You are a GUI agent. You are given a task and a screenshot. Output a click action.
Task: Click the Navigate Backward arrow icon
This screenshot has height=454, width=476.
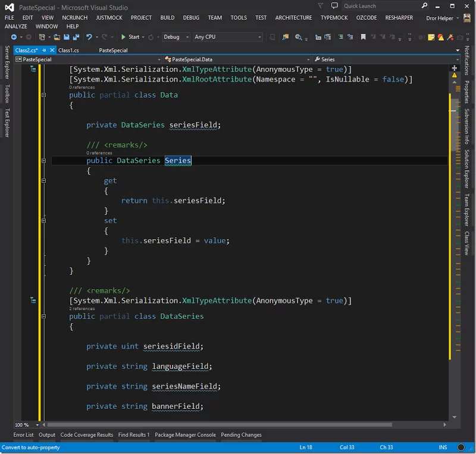(x=13, y=37)
